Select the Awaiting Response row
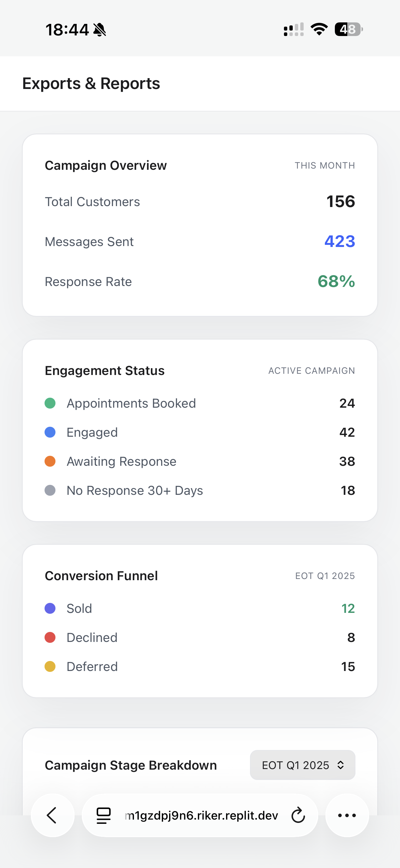The image size is (400, 868). [200, 461]
